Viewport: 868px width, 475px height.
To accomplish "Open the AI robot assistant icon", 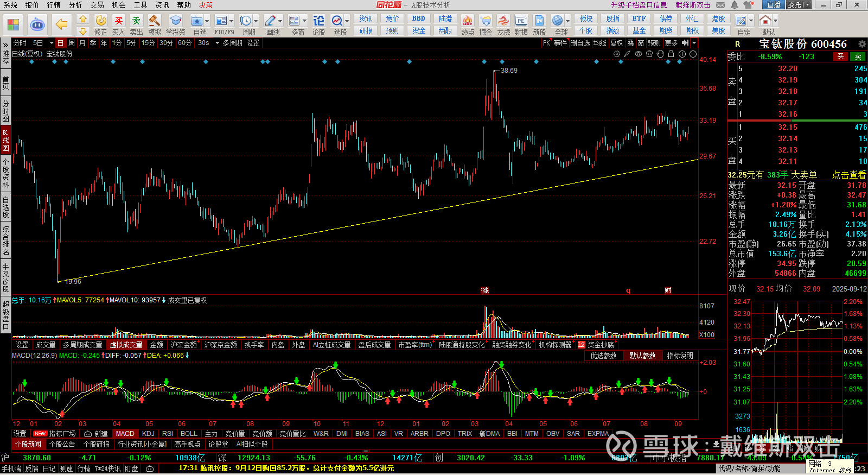I will 37,24.
